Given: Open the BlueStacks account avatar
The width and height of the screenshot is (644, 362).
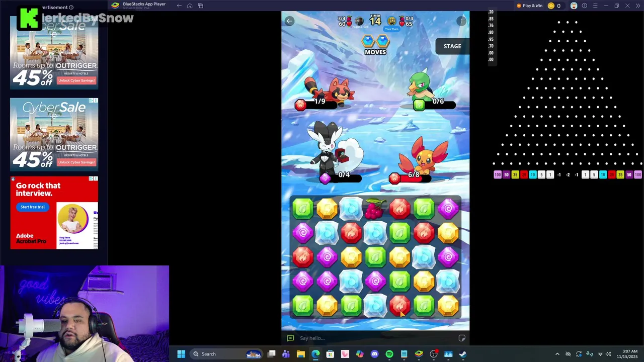Looking at the screenshot, I should tap(574, 6).
